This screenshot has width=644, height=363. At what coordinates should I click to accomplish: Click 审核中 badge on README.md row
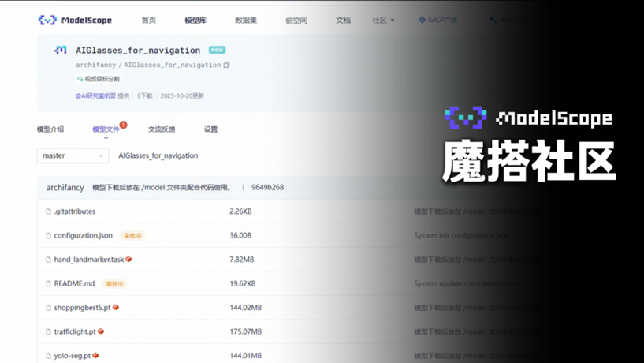click(114, 283)
